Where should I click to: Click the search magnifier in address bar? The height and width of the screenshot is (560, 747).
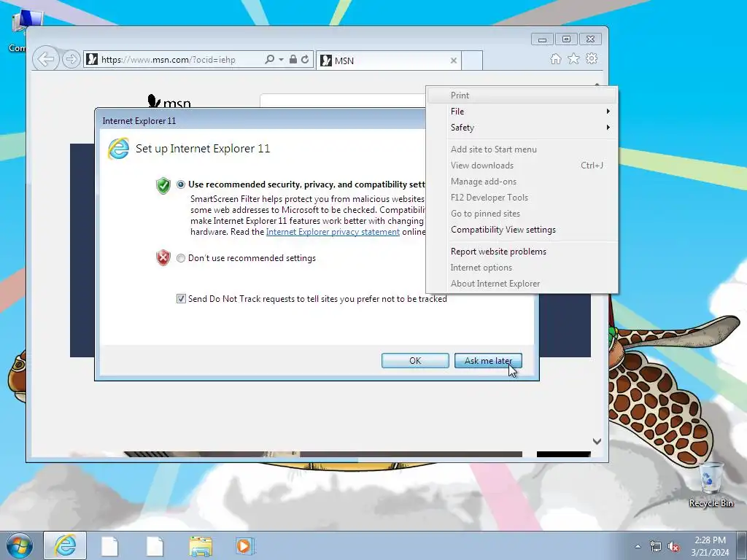(x=269, y=60)
